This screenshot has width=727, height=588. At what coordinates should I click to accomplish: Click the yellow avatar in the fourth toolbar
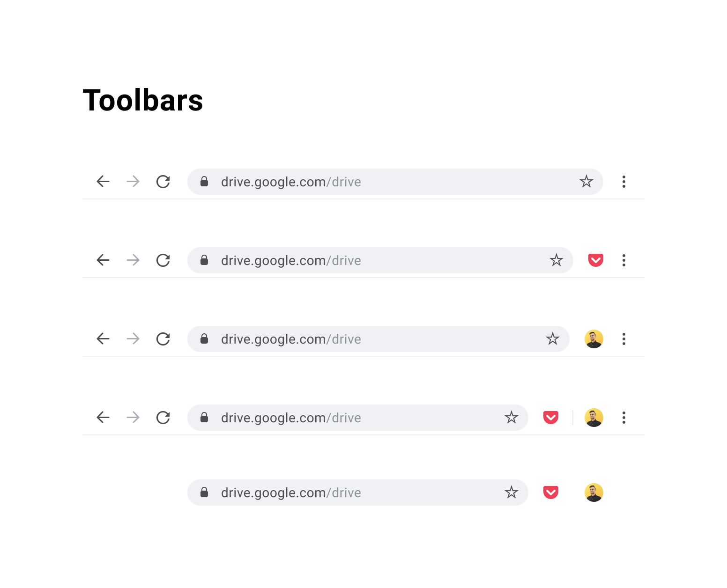click(x=594, y=417)
